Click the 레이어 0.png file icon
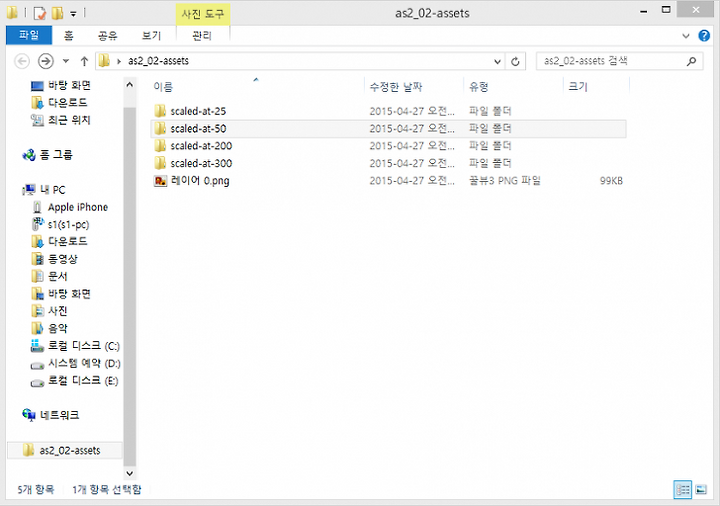The height and width of the screenshot is (506, 720). (160, 181)
